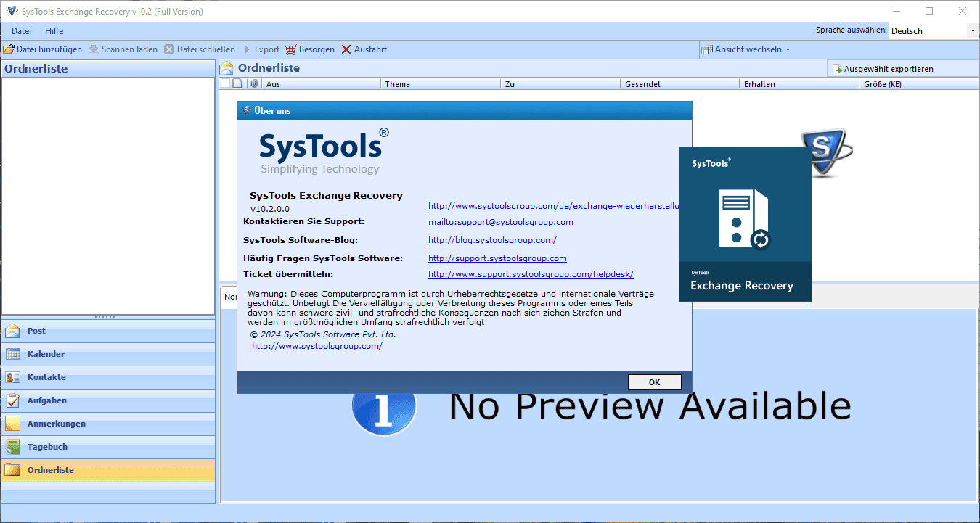980x523 pixels.
Task: Sort by the Gesendet column header
Action: (x=682, y=84)
